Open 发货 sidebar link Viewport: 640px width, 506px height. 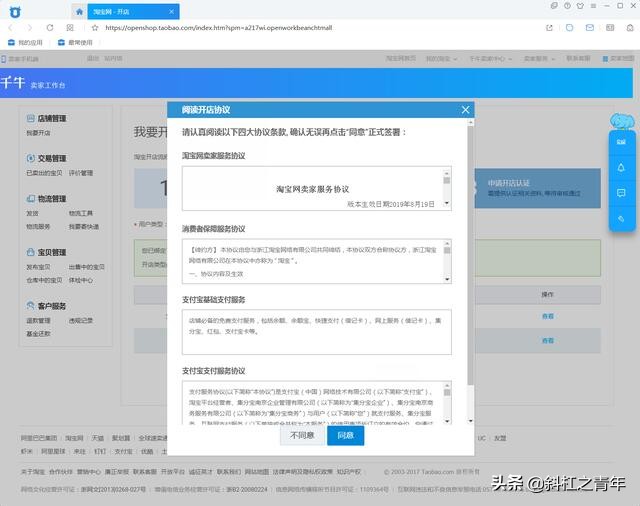(x=32, y=213)
